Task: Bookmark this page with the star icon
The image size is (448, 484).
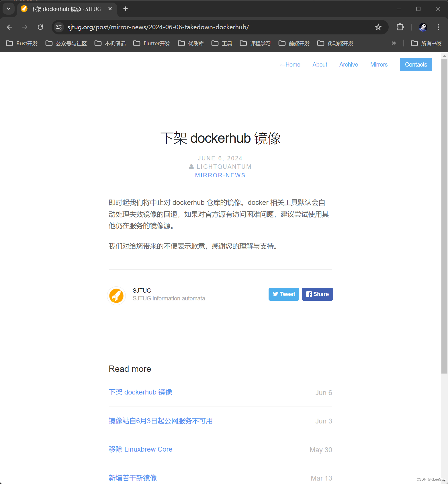Action: (378, 27)
